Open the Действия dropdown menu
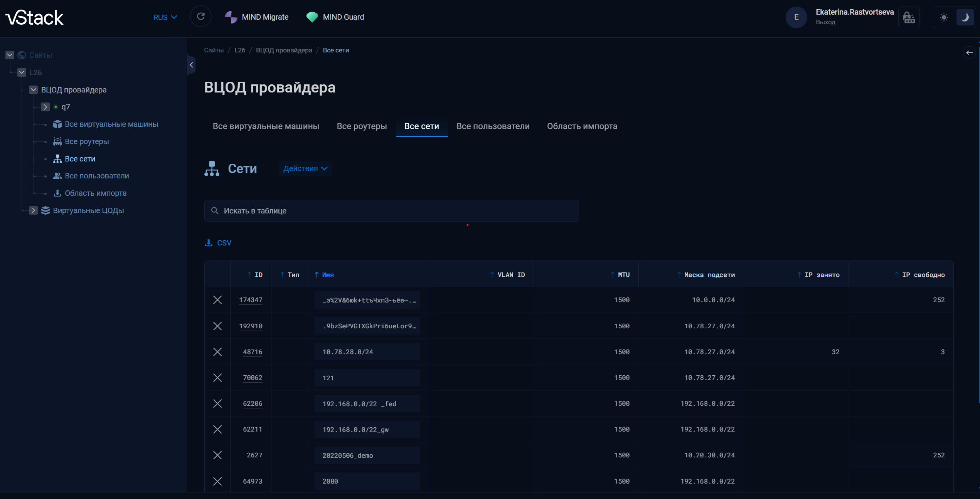 click(305, 168)
